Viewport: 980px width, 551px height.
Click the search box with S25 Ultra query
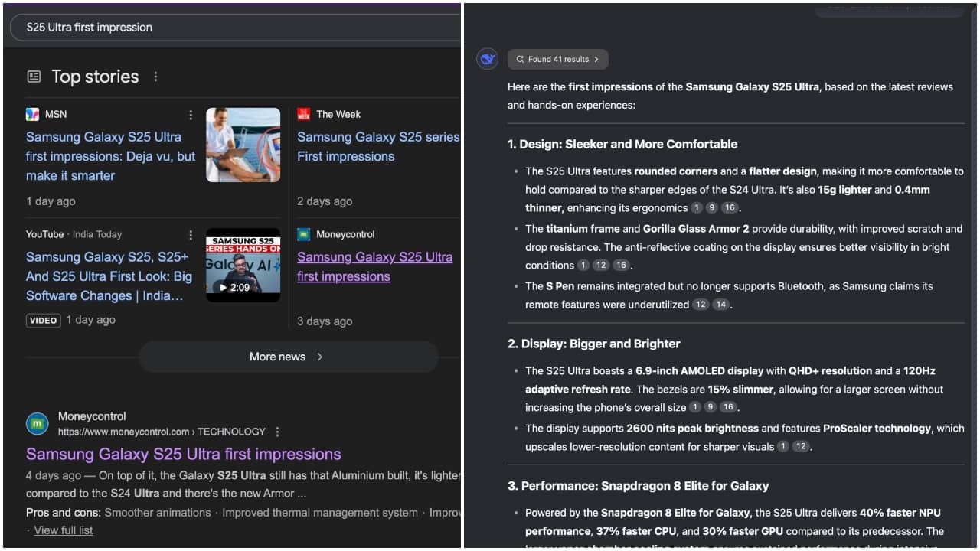point(236,28)
